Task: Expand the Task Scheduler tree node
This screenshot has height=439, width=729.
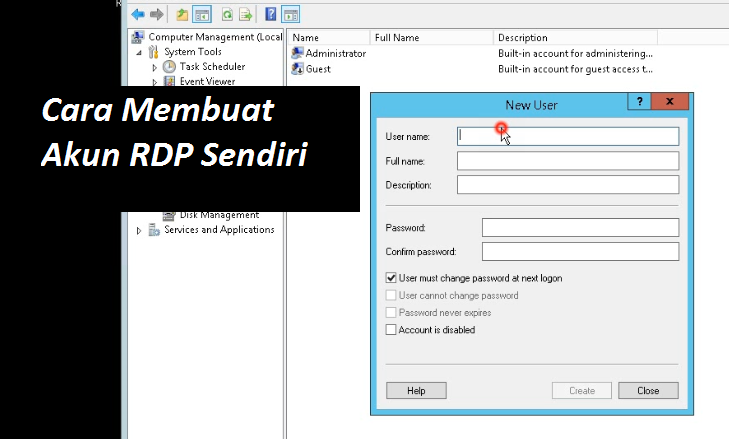Action: (x=155, y=67)
